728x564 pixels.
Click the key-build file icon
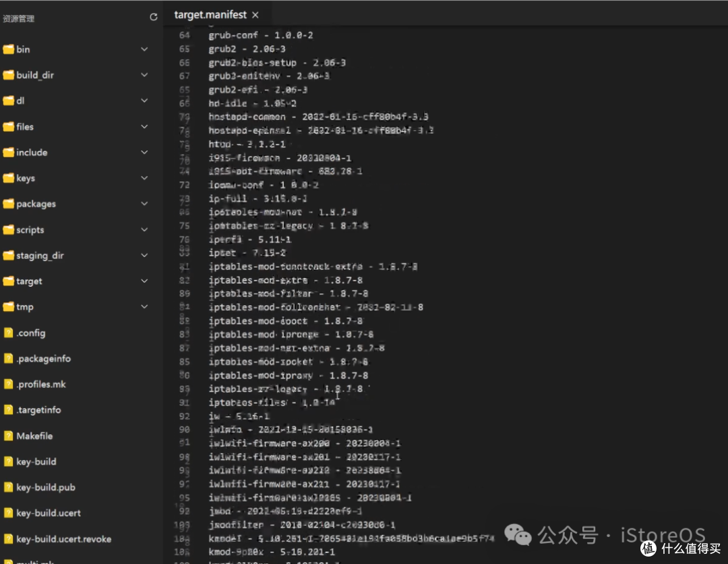pyautogui.click(x=8, y=461)
